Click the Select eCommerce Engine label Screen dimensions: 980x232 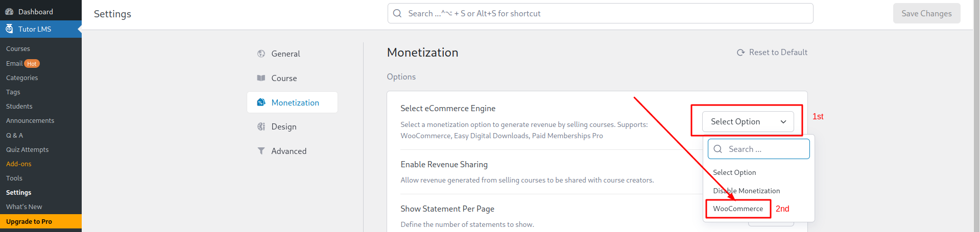pos(448,108)
